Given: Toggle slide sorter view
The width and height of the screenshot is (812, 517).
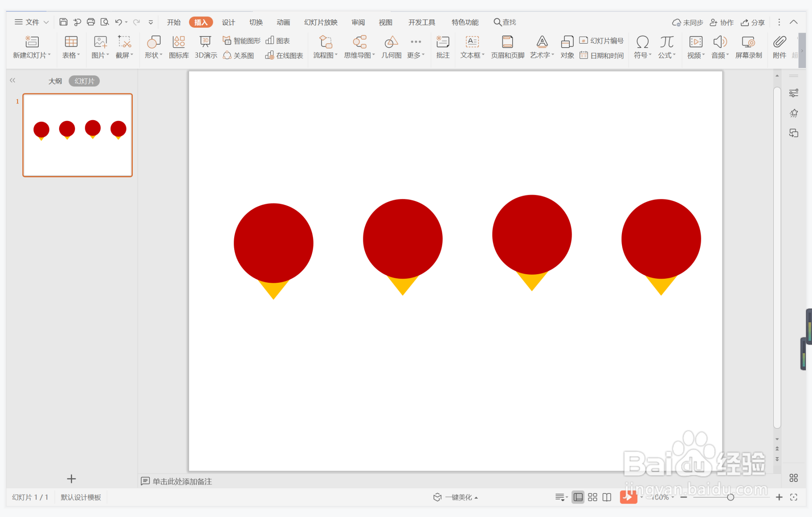Looking at the screenshot, I should 593,497.
